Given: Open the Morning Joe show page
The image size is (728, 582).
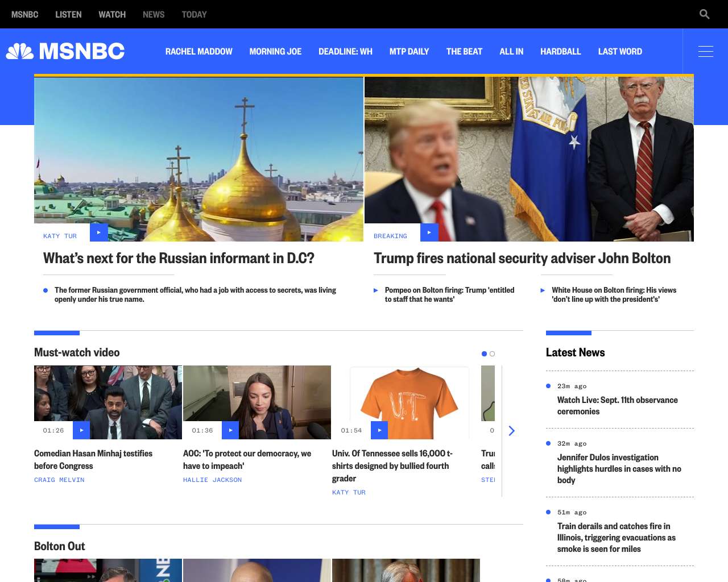Looking at the screenshot, I should tap(275, 51).
